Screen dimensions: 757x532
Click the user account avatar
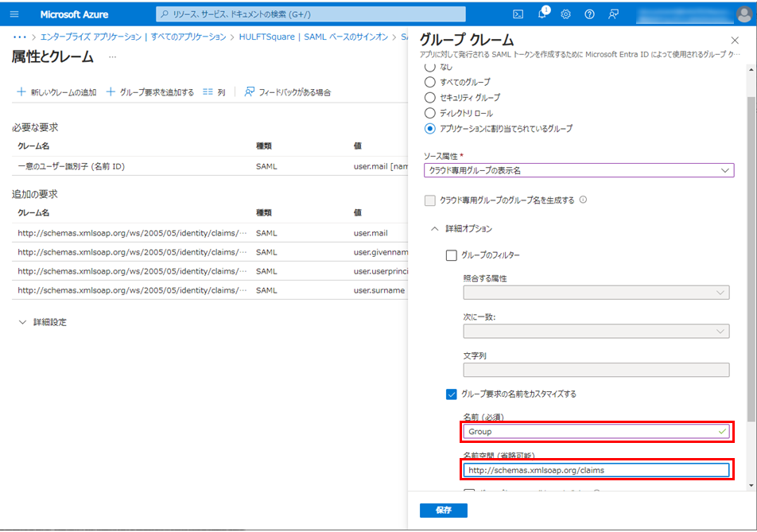(743, 14)
